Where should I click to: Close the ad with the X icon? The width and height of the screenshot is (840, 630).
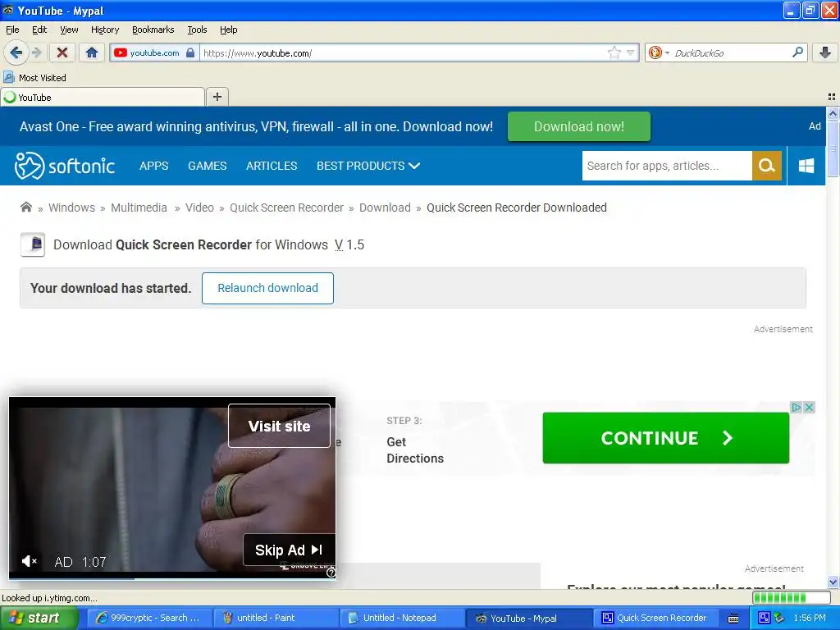tap(810, 407)
